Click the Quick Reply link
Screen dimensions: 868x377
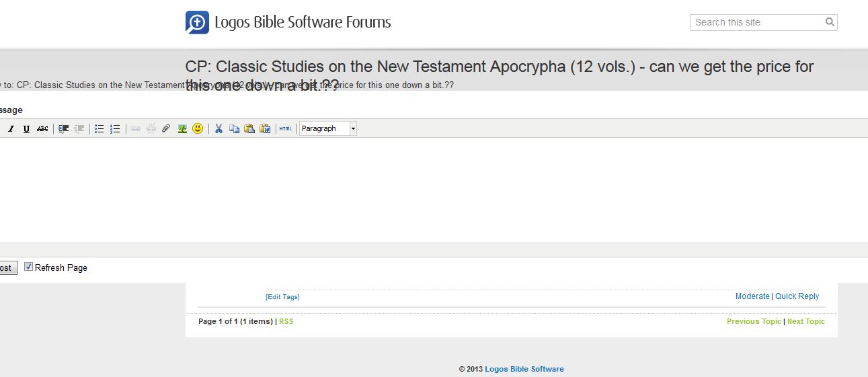point(797,296)
